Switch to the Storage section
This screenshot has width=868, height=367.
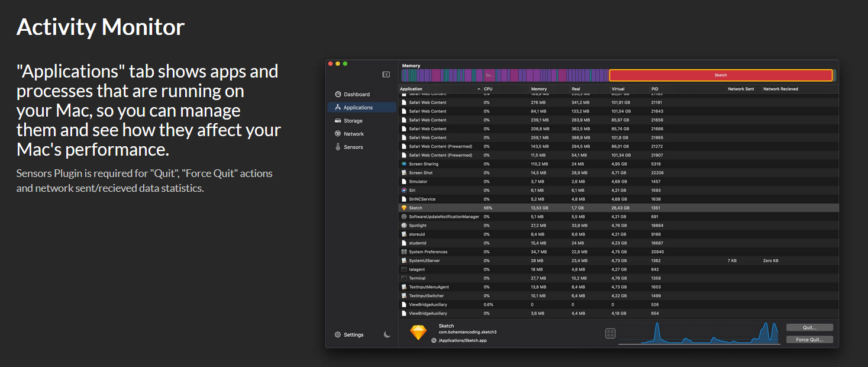(362, 121)
